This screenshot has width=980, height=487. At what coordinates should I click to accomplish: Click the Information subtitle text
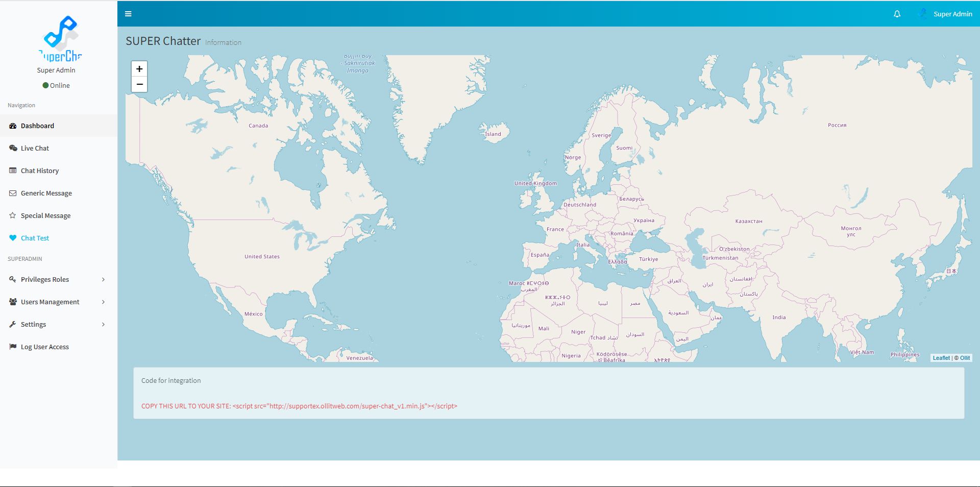click(x=223, y=42)
